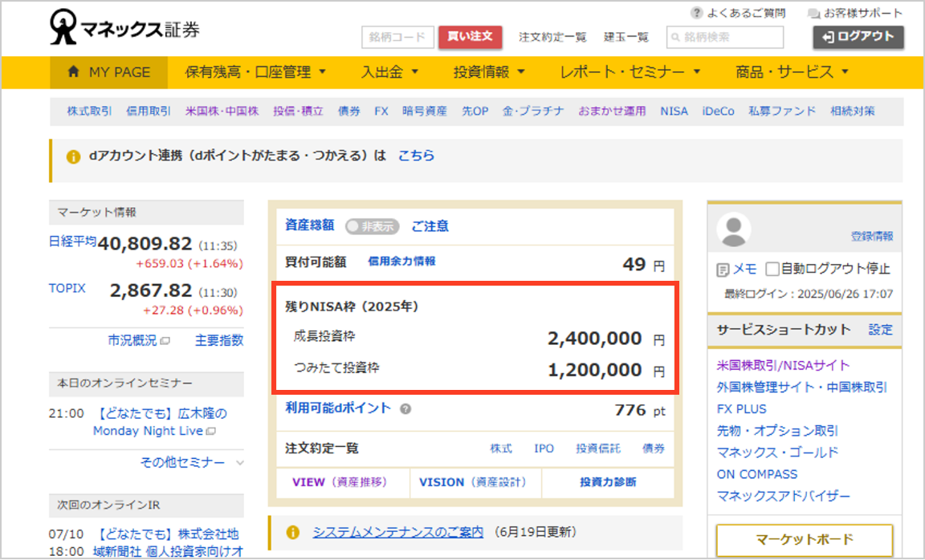Click the user profile avatar icon
Screen dimensions: 925x560
(x=732, y=229)
